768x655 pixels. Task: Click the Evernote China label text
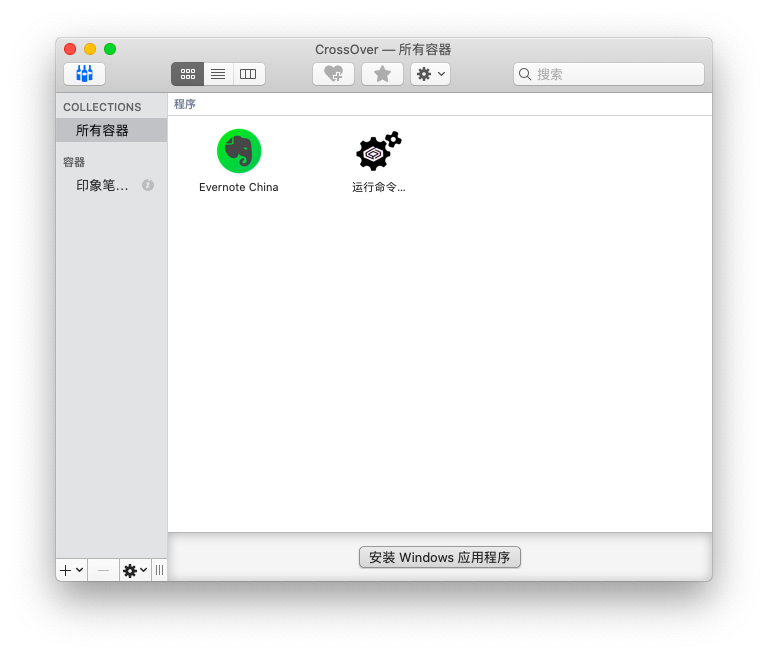[x=239, y=187]
